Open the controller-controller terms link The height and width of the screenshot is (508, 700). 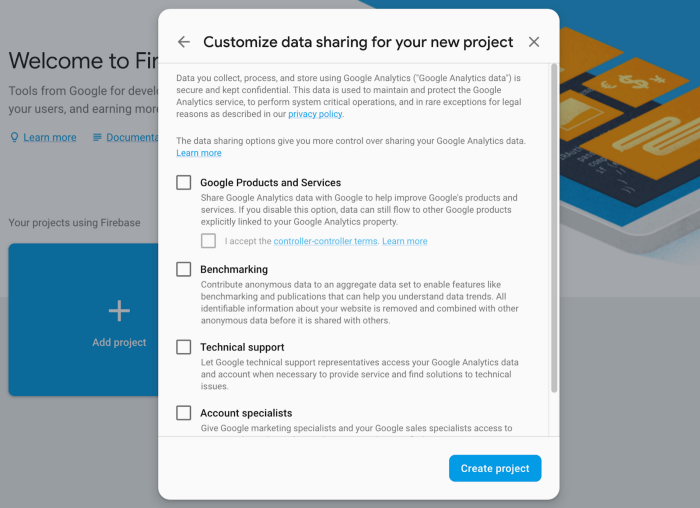(x=325, y=241)
